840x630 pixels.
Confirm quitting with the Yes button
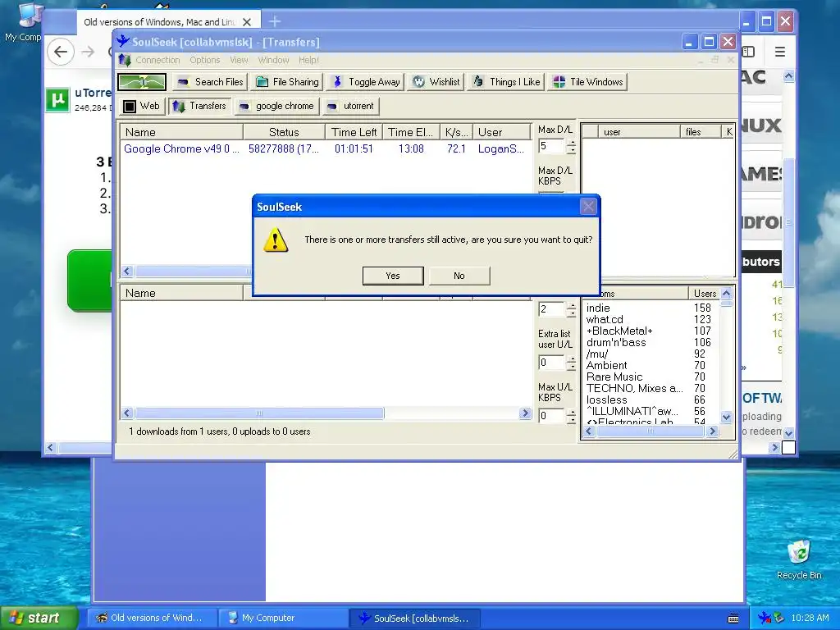393,276
